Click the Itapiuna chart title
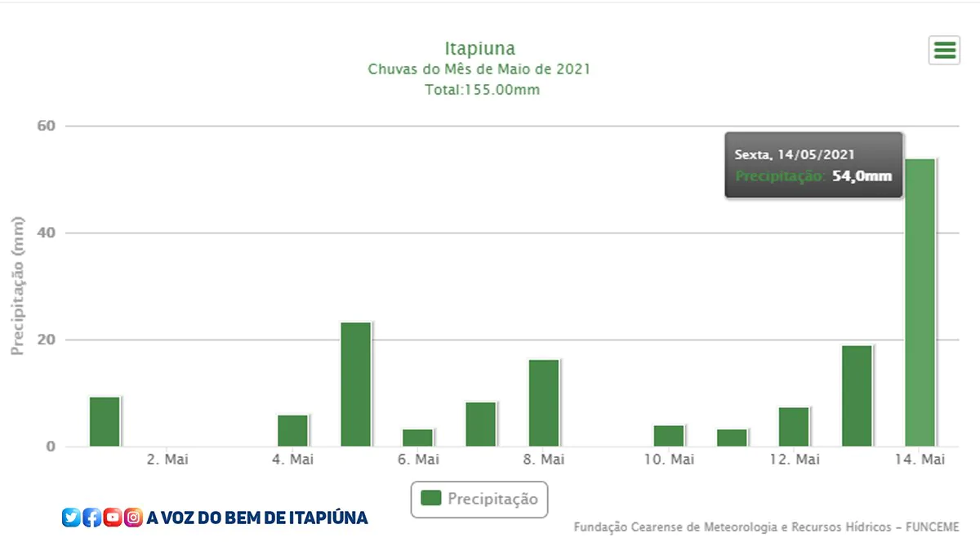Viewport: 980px width, 551px height. [x=479, y=48]
